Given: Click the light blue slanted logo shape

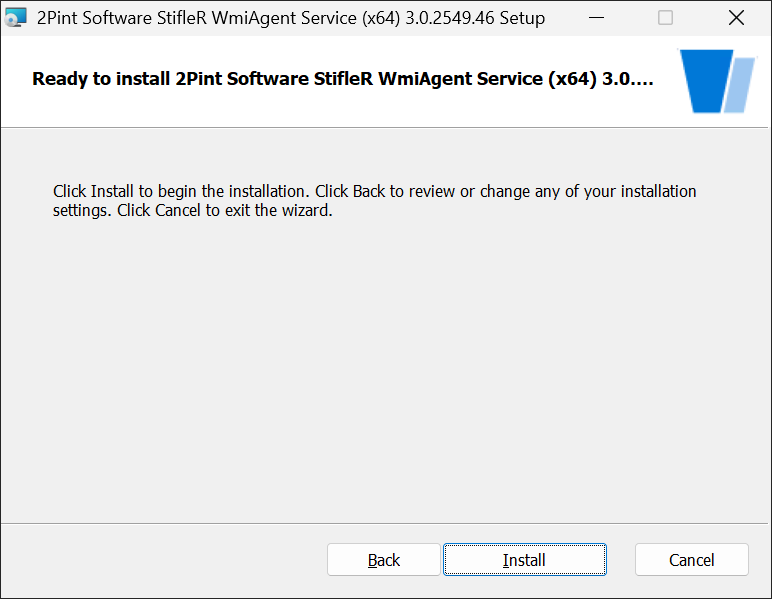Looking at the screenshot, I should [x=740, y=85].
